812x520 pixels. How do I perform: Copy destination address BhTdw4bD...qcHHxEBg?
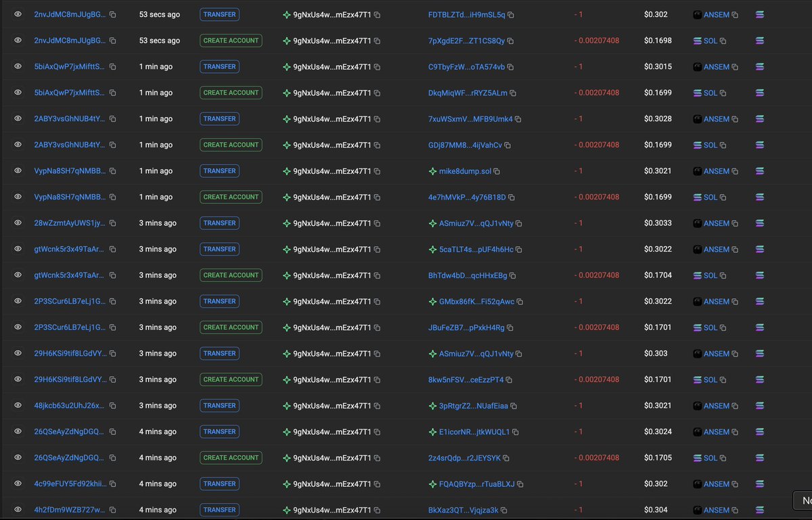(x=513, y=276)
